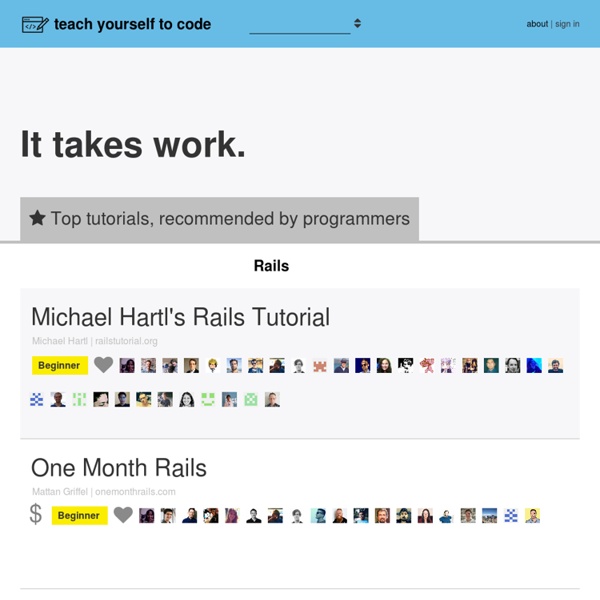Image resolution: width=600 pixels, height=600 pixels.
Task: Click the green smiley identicon on Hartl's tutorial
Action: point(208,399)
